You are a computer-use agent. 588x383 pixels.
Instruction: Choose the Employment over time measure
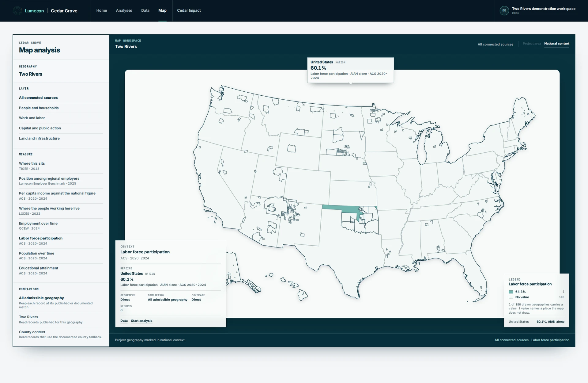61,226
